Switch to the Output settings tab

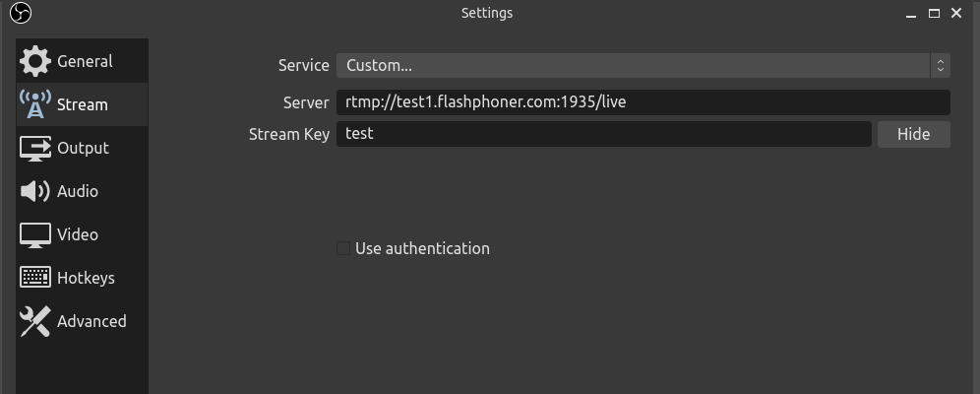[83, 148]
